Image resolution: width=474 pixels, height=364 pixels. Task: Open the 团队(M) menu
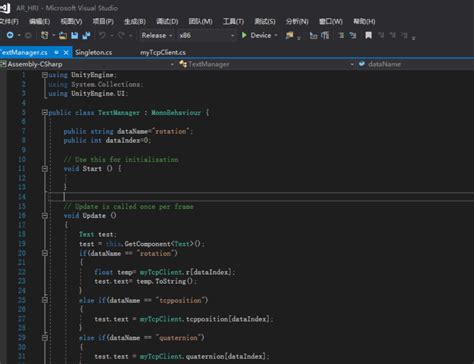tap(200, 22)
